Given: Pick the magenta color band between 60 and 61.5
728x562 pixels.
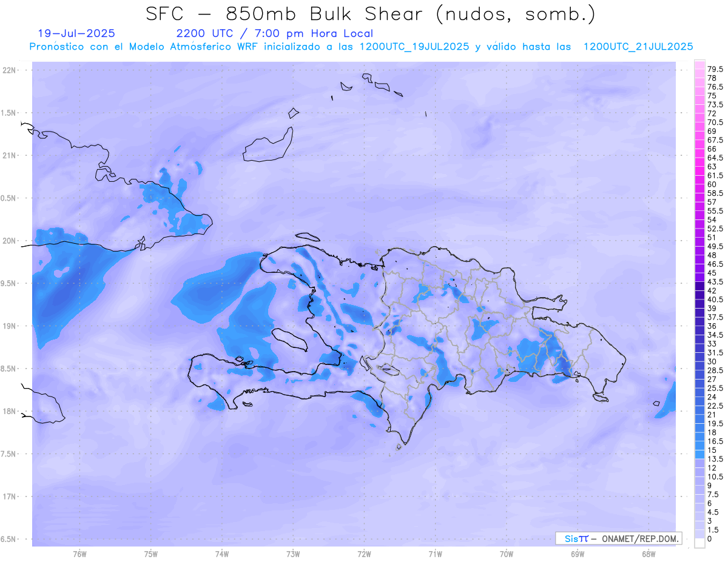Looking at the screenshot, I should (699, 180).
